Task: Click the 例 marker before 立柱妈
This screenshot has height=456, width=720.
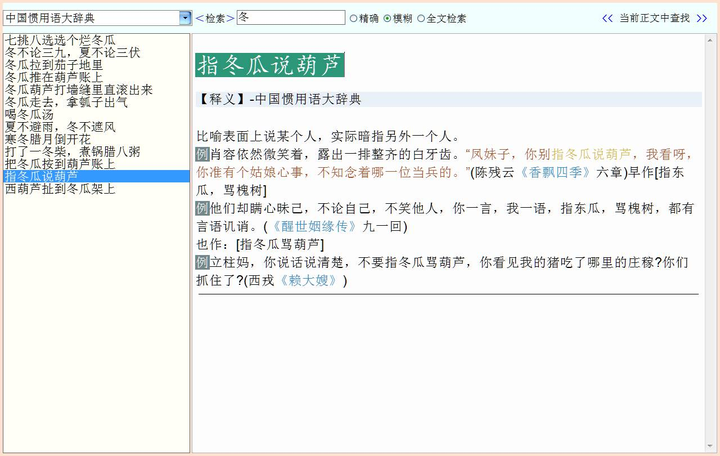Action: pyautogui.click(x=202, y=262)
